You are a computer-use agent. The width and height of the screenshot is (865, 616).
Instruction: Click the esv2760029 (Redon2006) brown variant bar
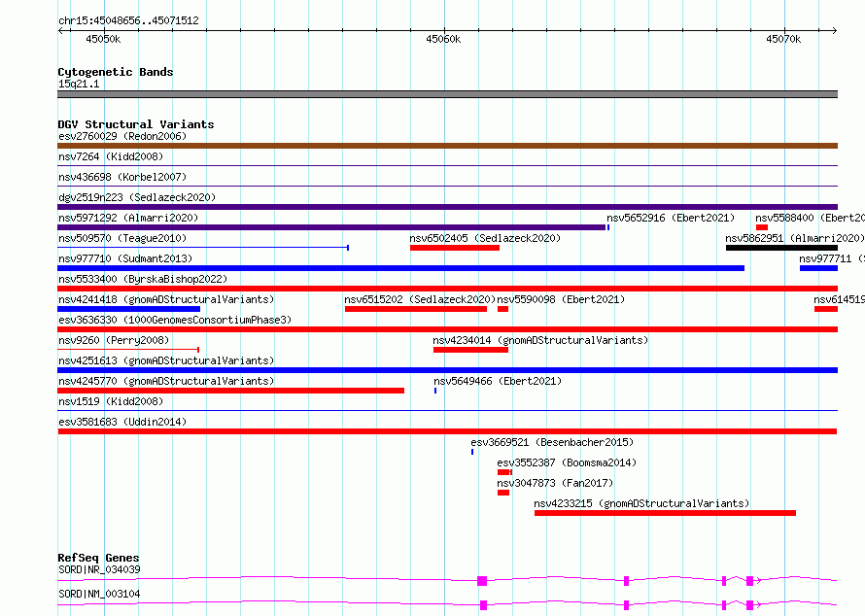447,146
